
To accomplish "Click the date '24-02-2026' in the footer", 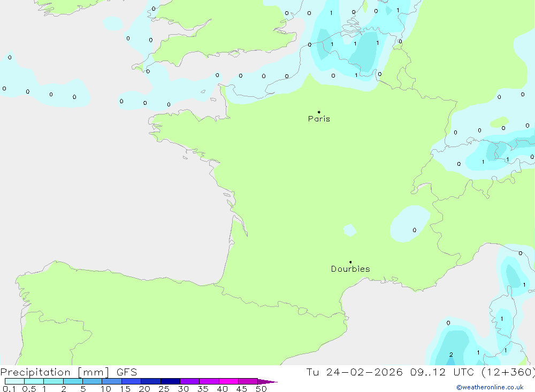I will [364, 372].
